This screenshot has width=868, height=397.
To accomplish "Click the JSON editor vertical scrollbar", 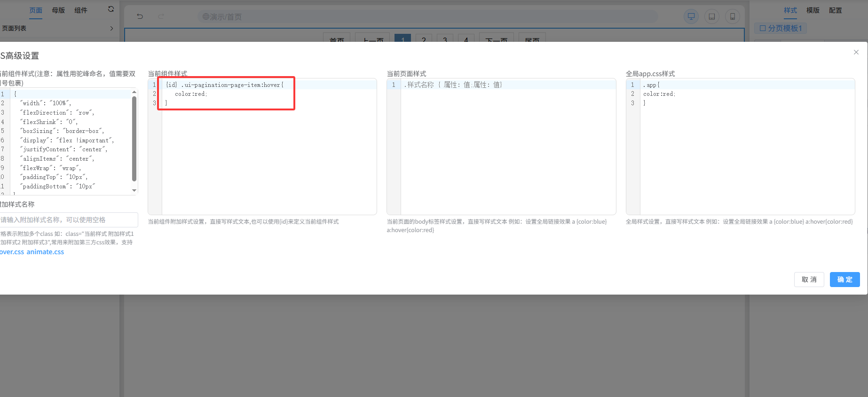I will coord(134,139).
